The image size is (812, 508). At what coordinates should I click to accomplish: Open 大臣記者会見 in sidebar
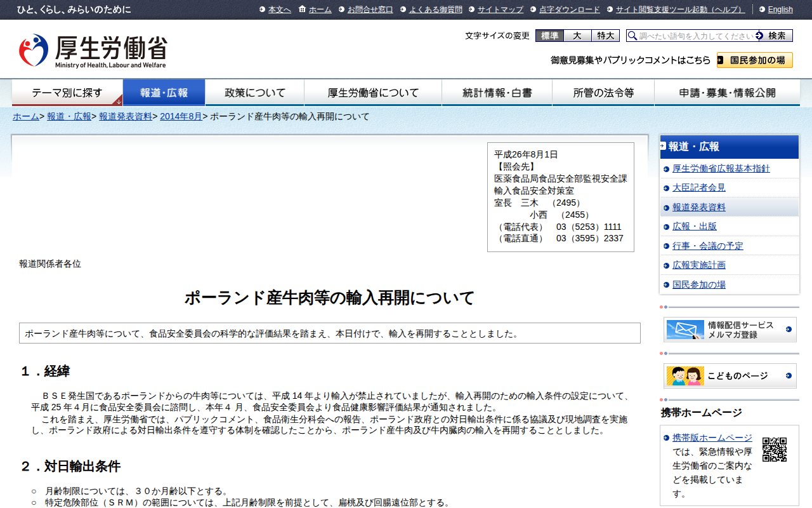699,188
